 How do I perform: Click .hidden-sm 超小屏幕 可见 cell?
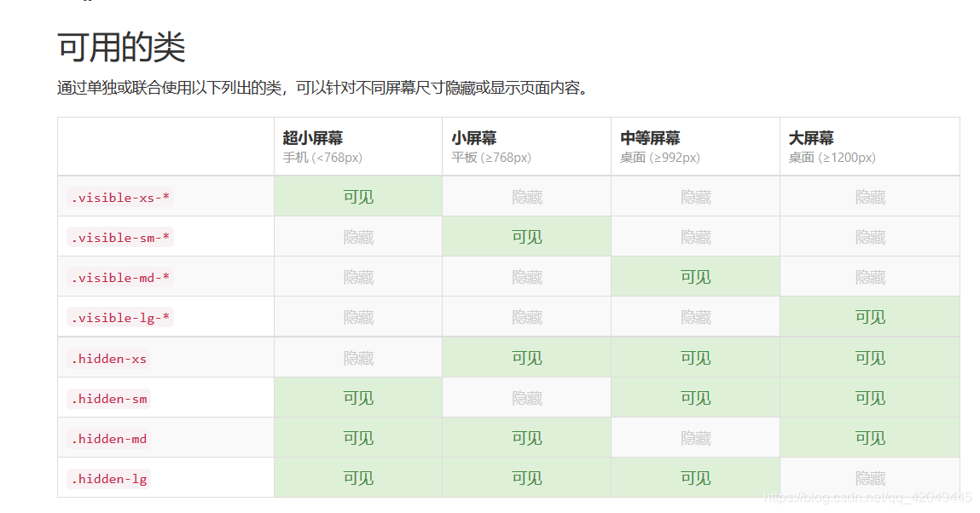(358, 398)
